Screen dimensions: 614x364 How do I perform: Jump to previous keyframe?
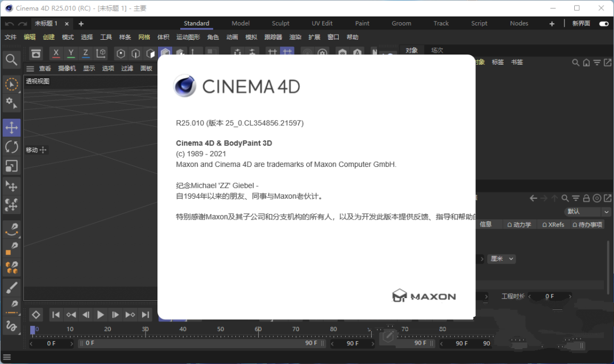71,315
